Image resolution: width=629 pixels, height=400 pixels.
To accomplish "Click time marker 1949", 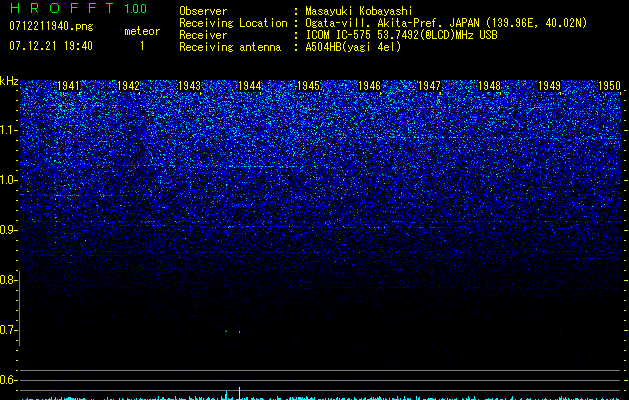I will (549, 86).
